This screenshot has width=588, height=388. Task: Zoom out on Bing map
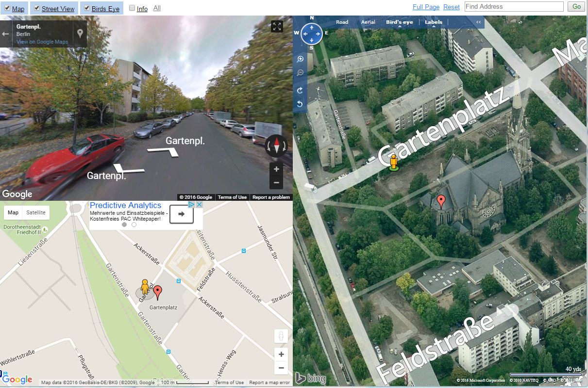pos(300,73)
